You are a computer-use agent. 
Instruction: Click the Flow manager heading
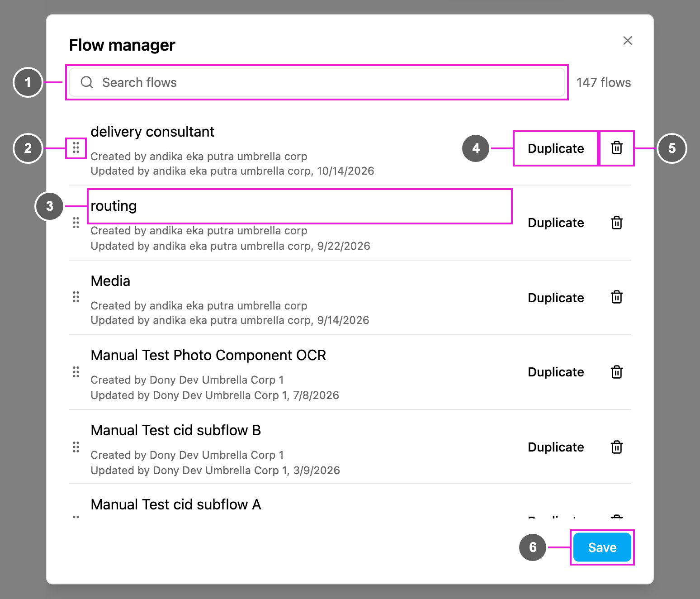(122, 45)
